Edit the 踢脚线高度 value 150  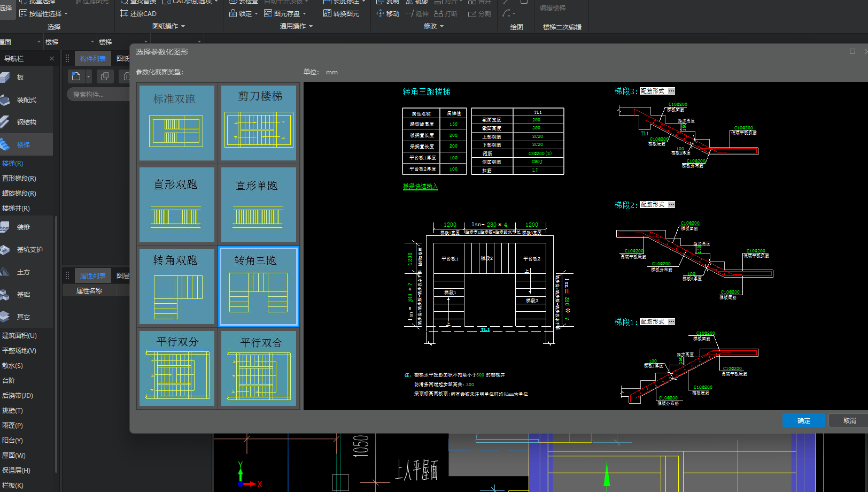453,124
